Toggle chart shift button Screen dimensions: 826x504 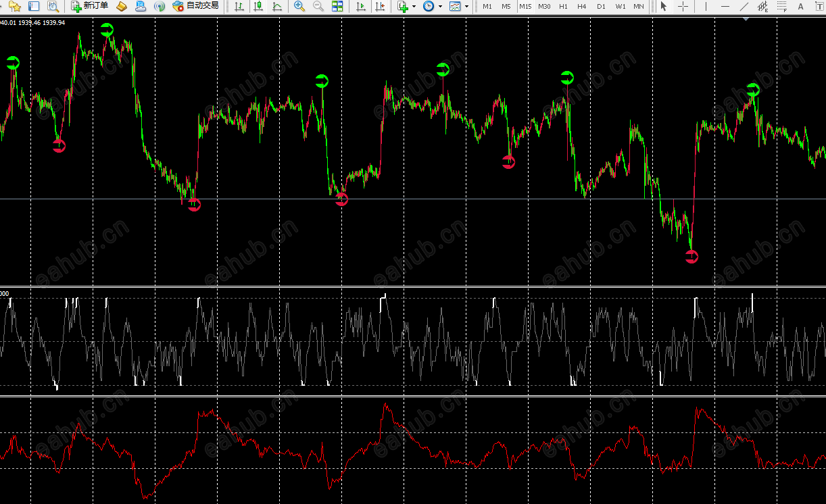coord(381,6)
